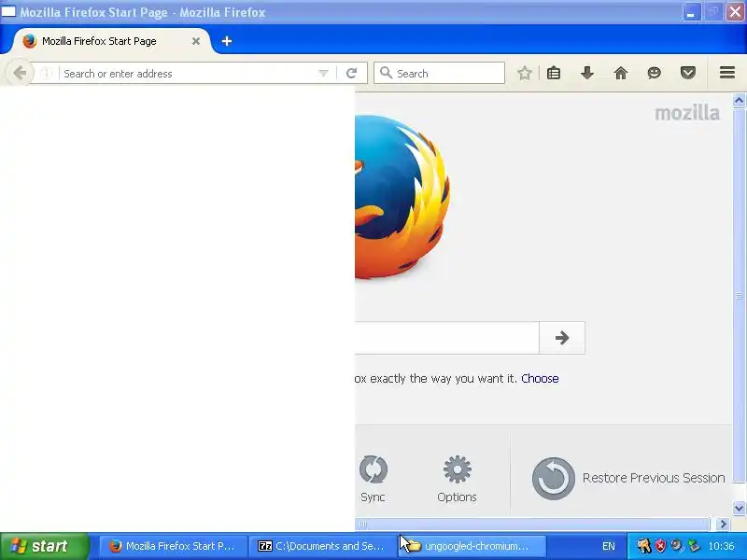Viewport: 747px width, 560px height.
Task: Open the Downloads arrow panel
Action: [587, 73]
